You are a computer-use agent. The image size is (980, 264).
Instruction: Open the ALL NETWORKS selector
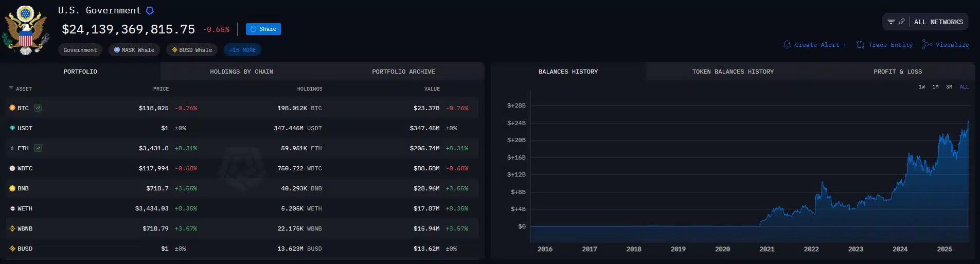pos(938,22)
